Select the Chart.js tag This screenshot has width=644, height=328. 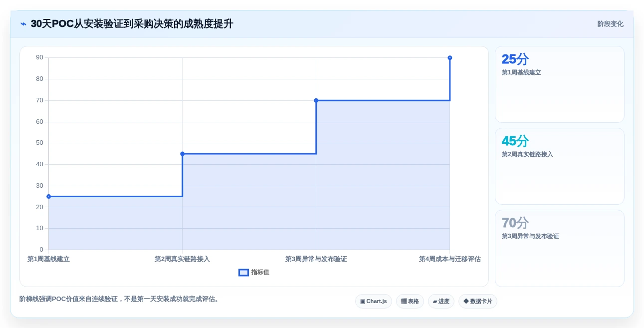[x=374, y=301]
